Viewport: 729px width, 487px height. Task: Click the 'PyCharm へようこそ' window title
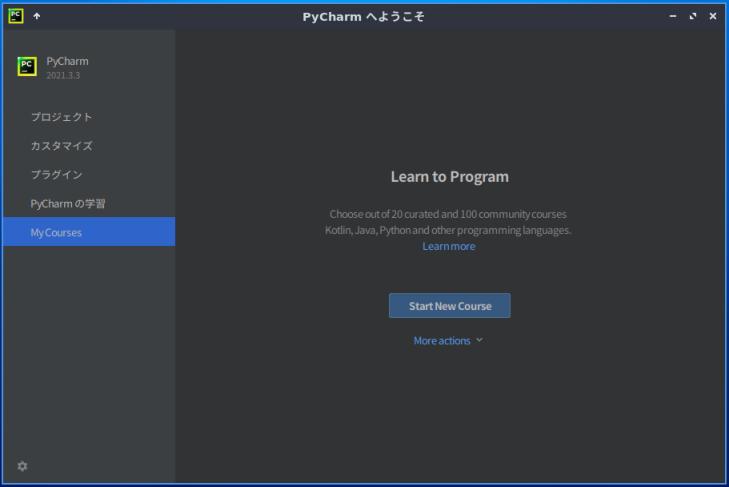[x=364, y=17]
